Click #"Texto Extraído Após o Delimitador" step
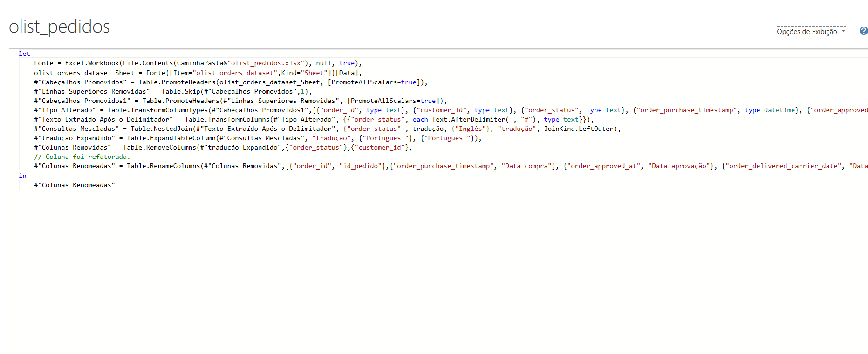868x354 pixels. coord(314,119)
